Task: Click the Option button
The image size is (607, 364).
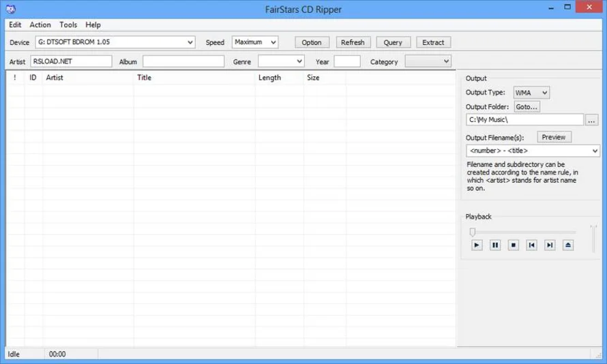Action: [312, 42]
